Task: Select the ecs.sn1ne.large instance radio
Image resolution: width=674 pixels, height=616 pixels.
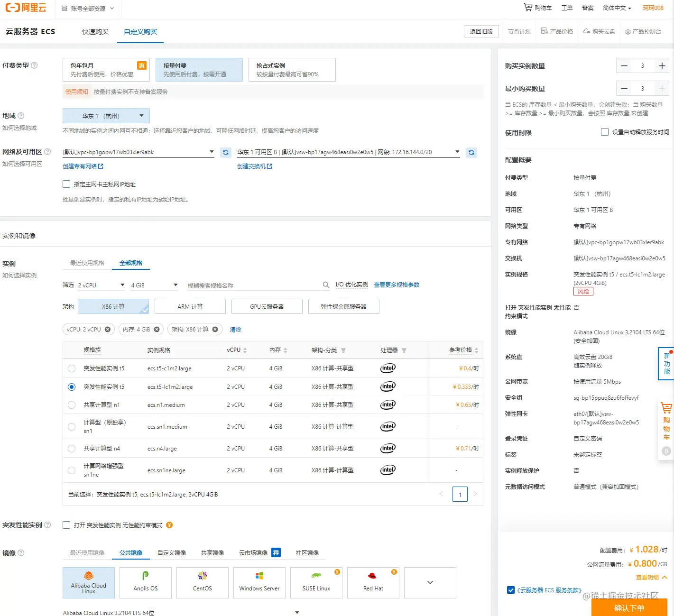Action: coord(72,470)
